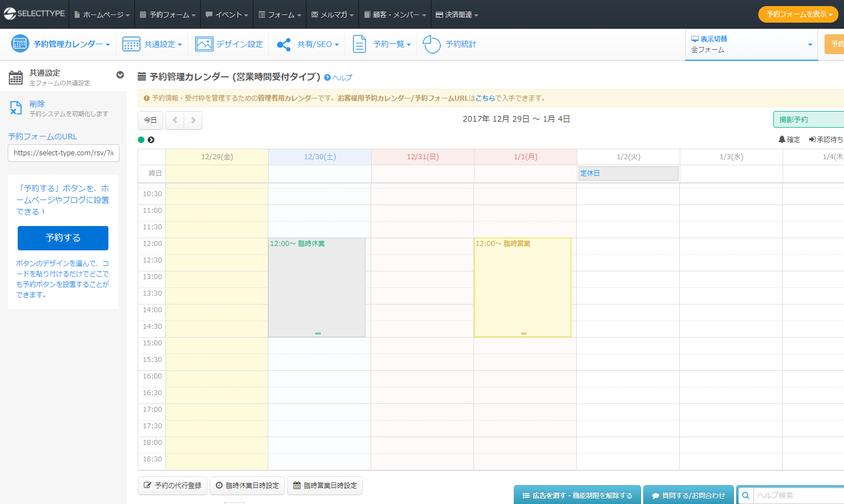
Task: Toggle the green dot status indicator
Action: point(141,140)
